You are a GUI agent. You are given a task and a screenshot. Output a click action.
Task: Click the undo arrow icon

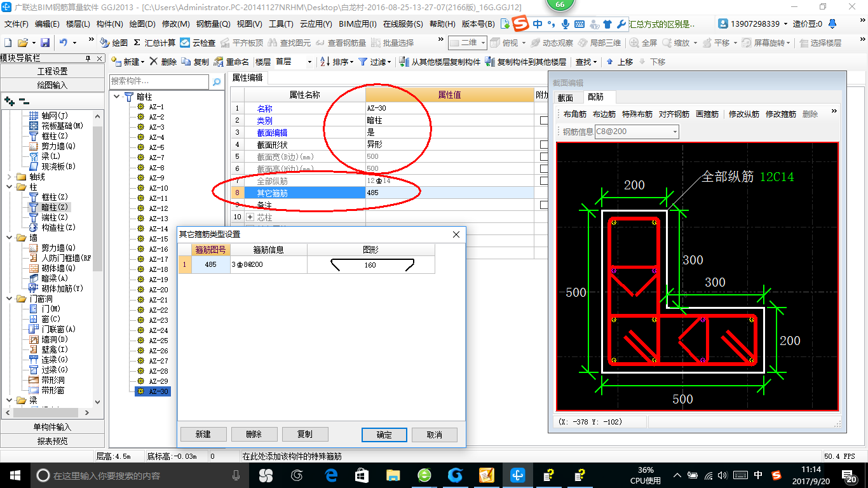click(64, 43)
